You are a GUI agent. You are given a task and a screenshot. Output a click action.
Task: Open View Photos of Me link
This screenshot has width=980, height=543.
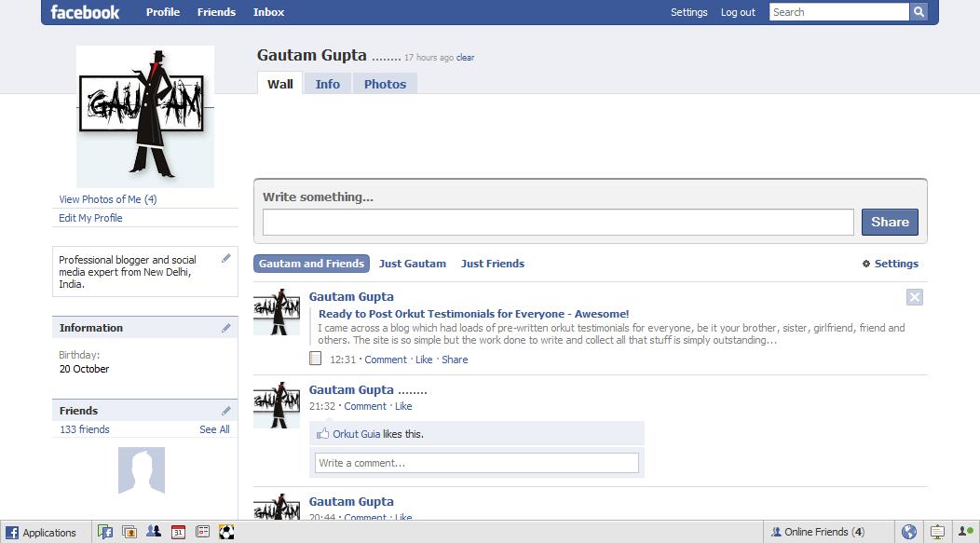107,199
